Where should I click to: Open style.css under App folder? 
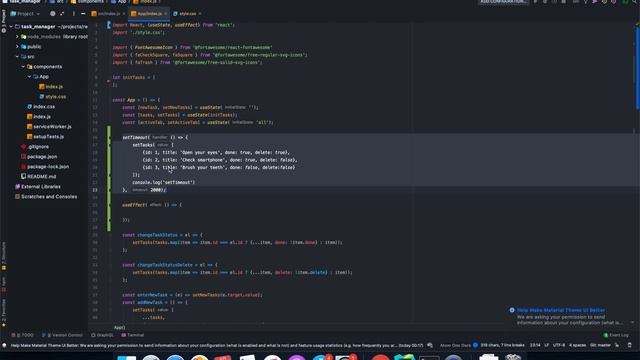click(x=52, y=96)
